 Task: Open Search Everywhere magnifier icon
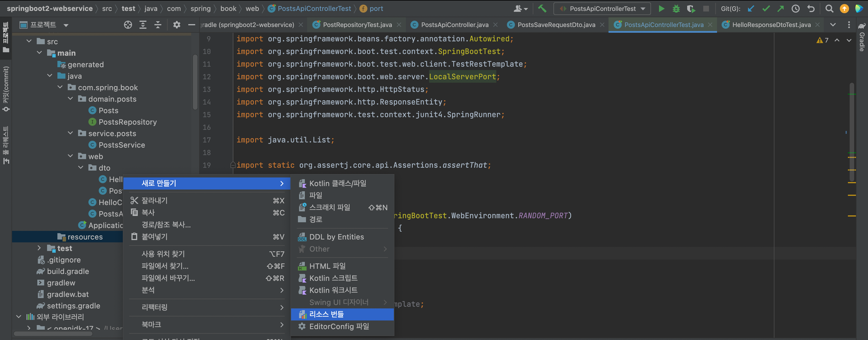tap(829, 9)
